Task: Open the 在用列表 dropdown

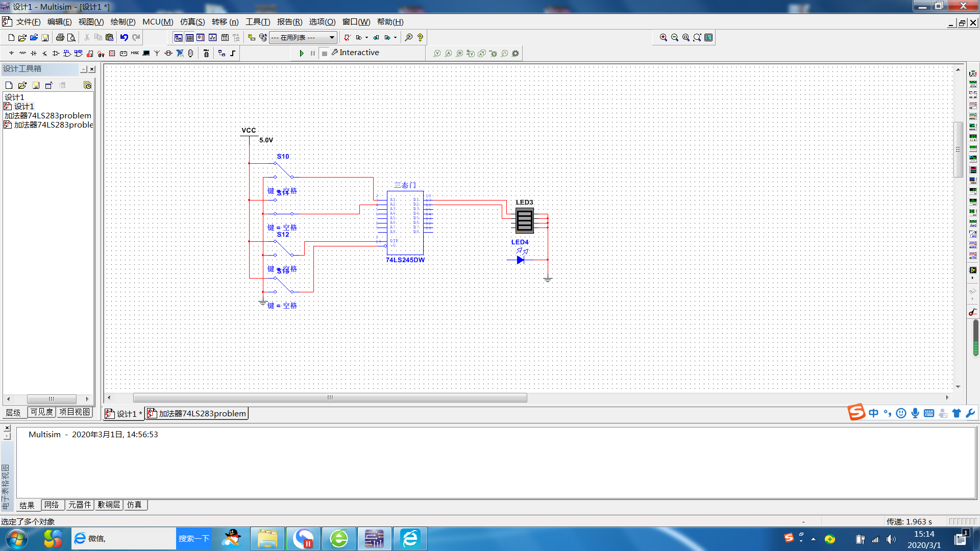Action: [331, 37]
